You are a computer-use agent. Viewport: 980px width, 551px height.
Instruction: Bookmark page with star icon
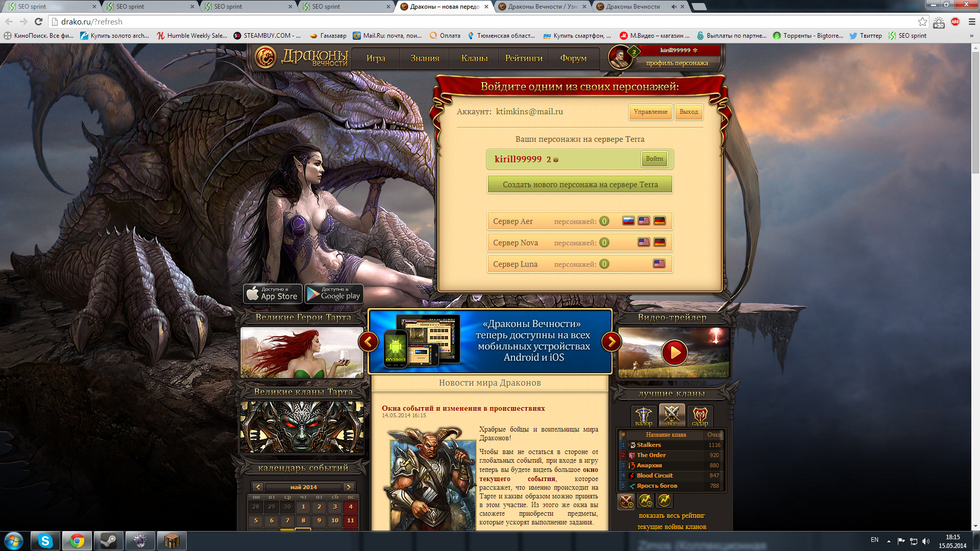(x=922, y=21)
